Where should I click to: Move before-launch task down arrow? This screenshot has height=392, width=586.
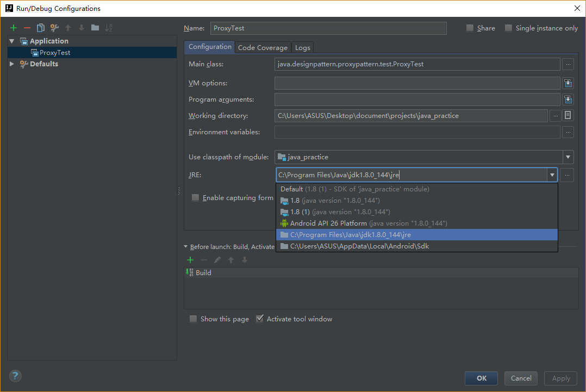[245, 260]
